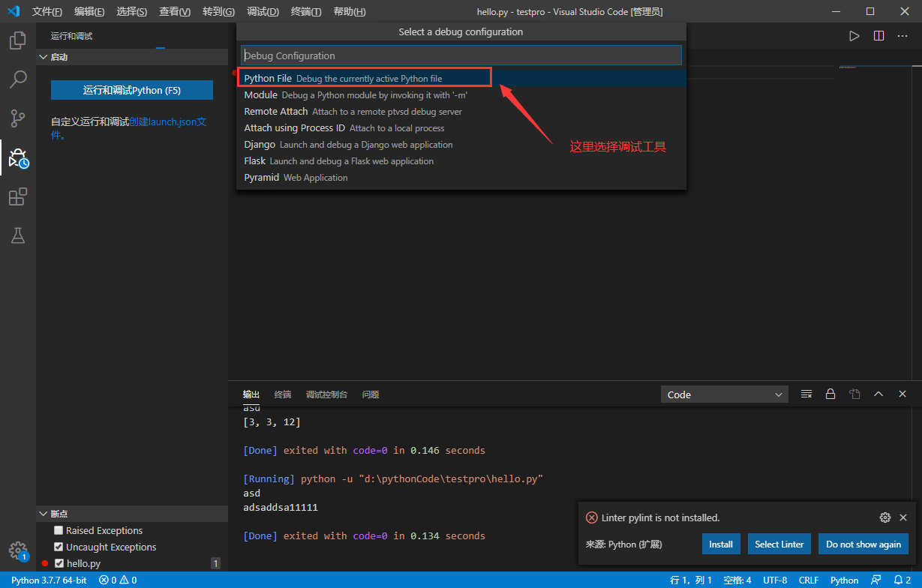The width and height of the screenshot is (922, 588).
Task: Select Flask debug configuration
Action: click(x=461, y=160)
